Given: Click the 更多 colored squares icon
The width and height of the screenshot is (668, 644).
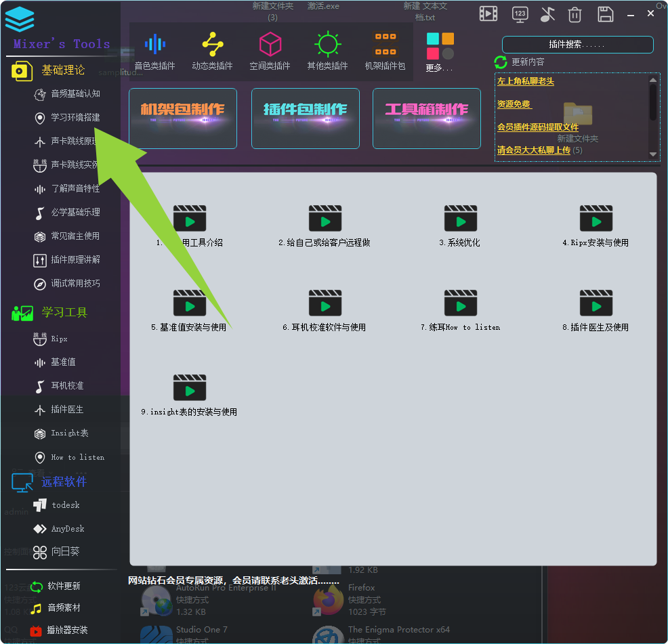Looking at the screenshot, I should click(x=440, y=46).
